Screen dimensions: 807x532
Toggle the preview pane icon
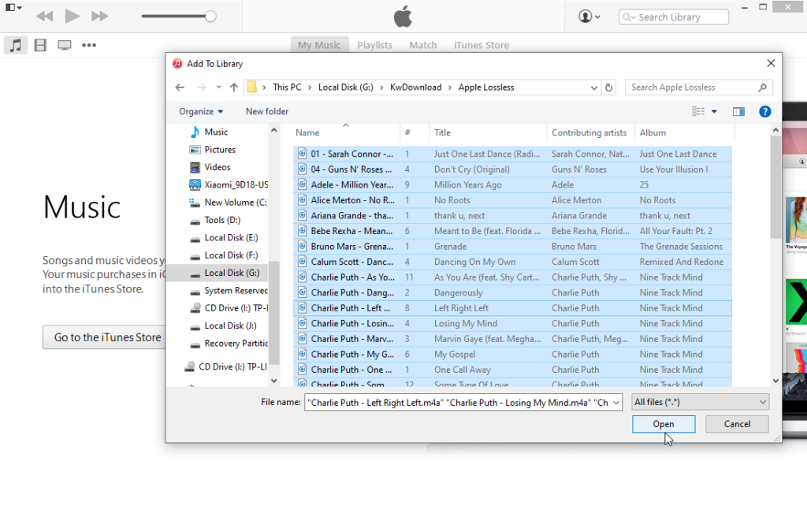[738, 112]
